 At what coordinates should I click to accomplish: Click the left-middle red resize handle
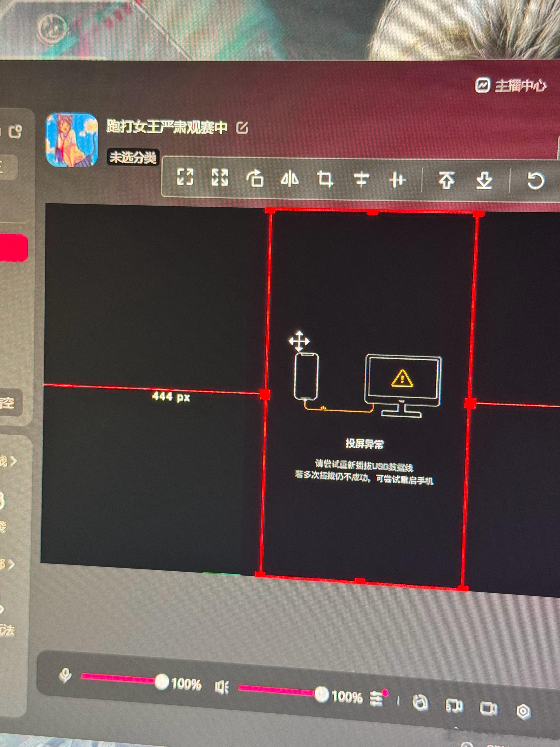(x=265, y=394)
